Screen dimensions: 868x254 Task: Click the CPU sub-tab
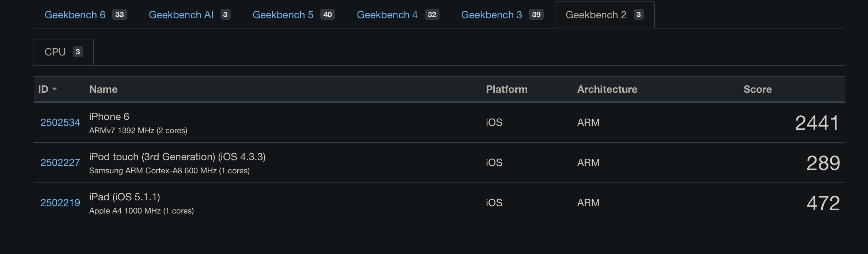coord(64,52)
